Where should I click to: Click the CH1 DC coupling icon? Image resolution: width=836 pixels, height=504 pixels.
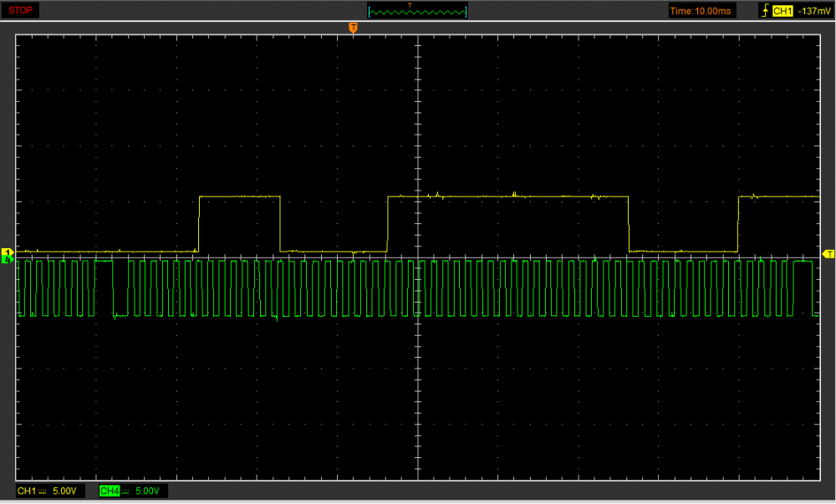tap(42, 491)
